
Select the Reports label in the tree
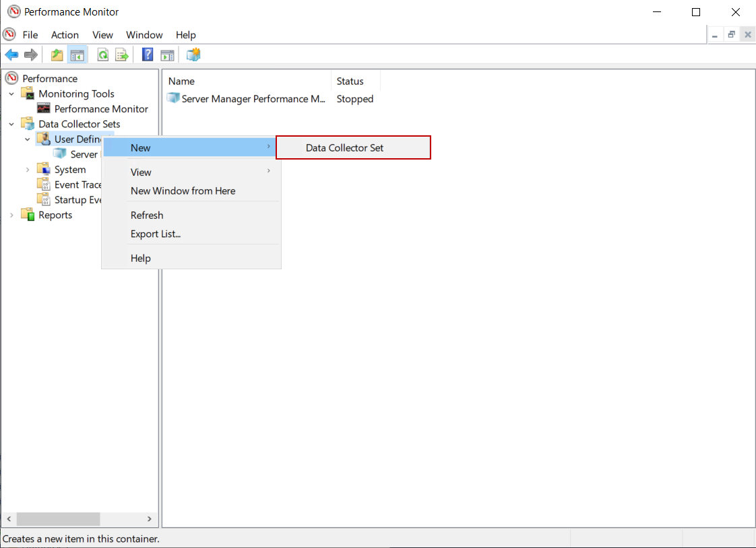tap(55, 215)
